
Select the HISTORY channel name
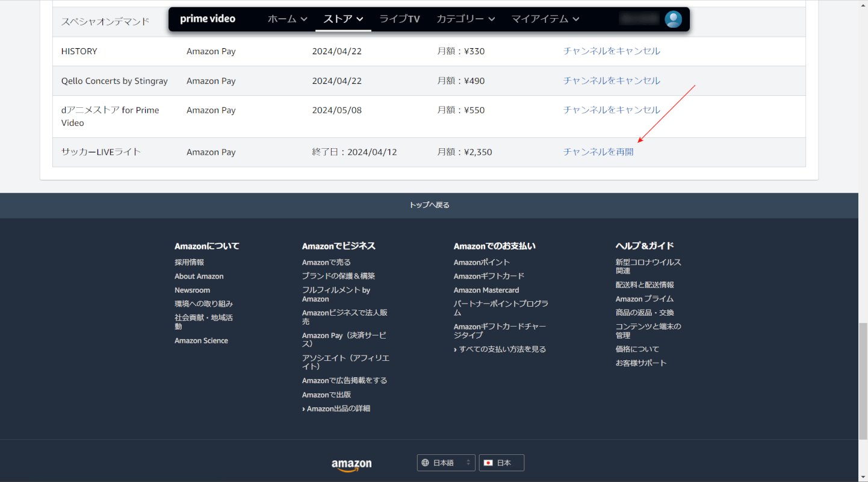click(x=79, y=51)
